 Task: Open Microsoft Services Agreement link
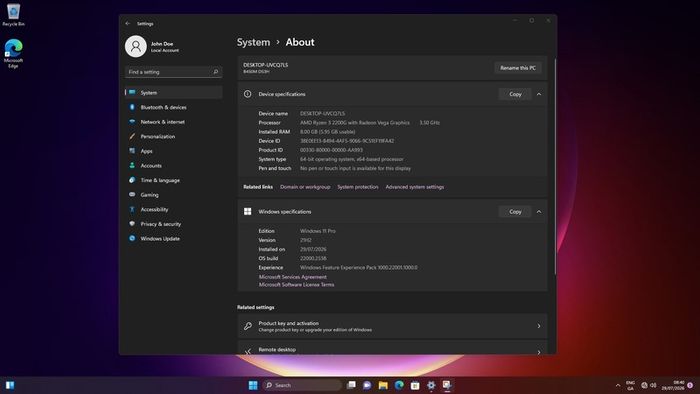point(292,277)
